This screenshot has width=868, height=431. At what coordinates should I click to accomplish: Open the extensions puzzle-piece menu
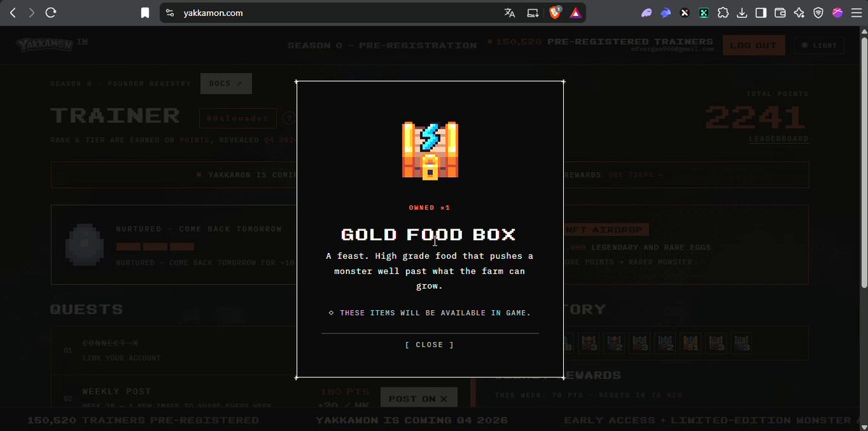point(723,13)
